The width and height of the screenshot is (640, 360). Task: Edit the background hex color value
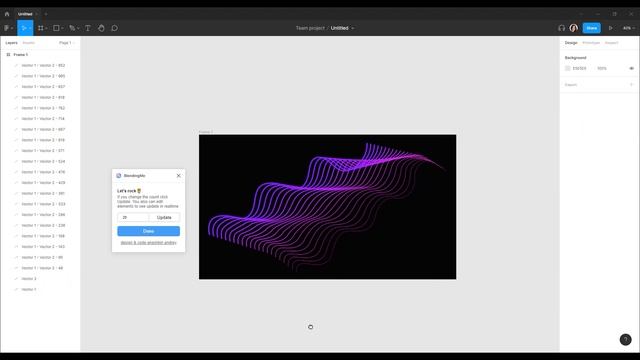(580, 69)
